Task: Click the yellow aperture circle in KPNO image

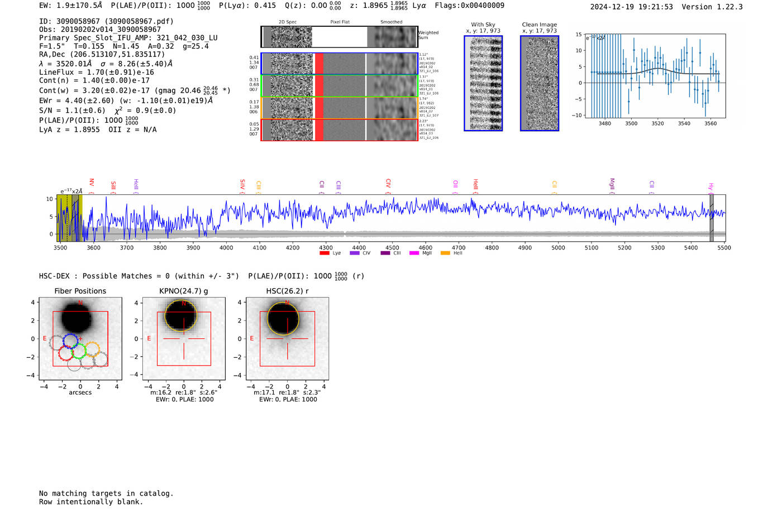Action: tap(180, 316)
